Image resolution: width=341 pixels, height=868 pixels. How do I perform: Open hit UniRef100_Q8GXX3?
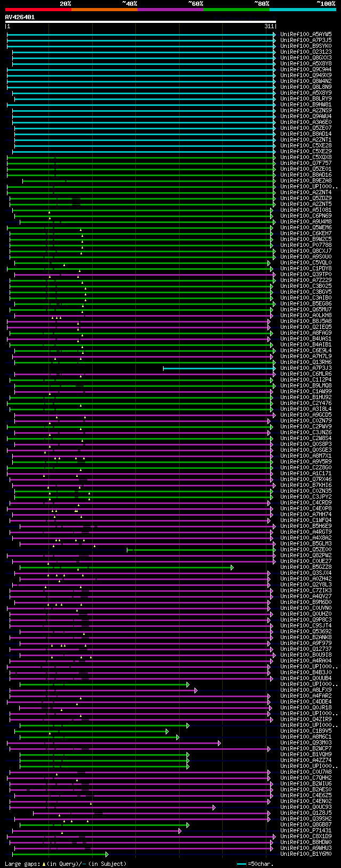pos(306,57)
